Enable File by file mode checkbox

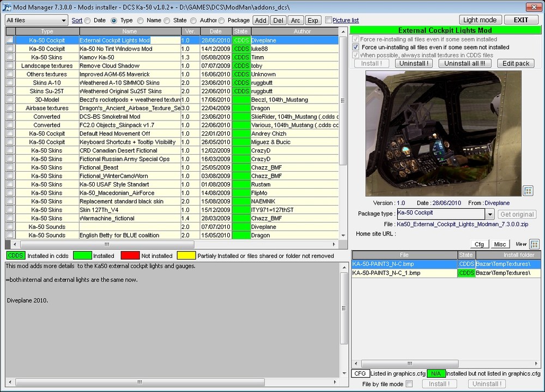pos(409,384)
